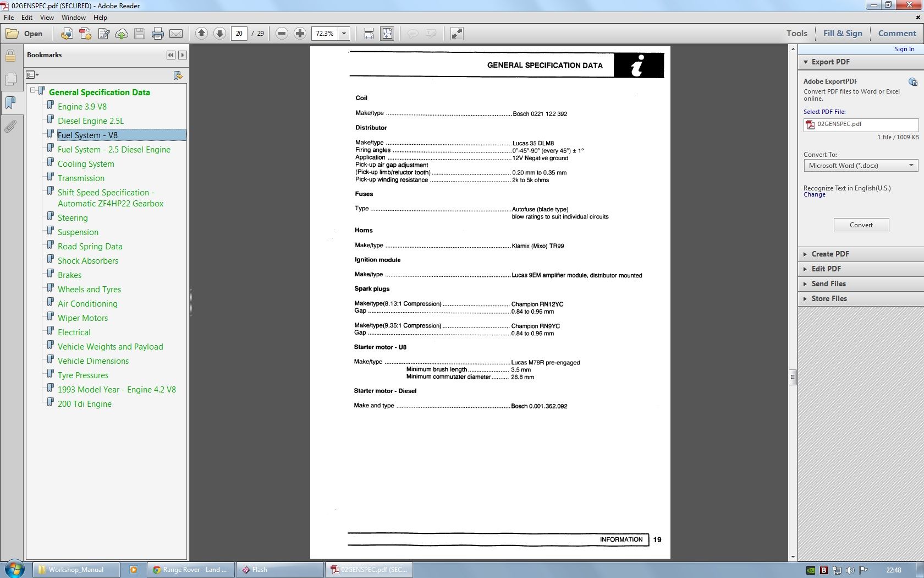Image resolution: width=924 pixels, height=578 pixels.
Task: Open the File menu
Action: [9, 18]
